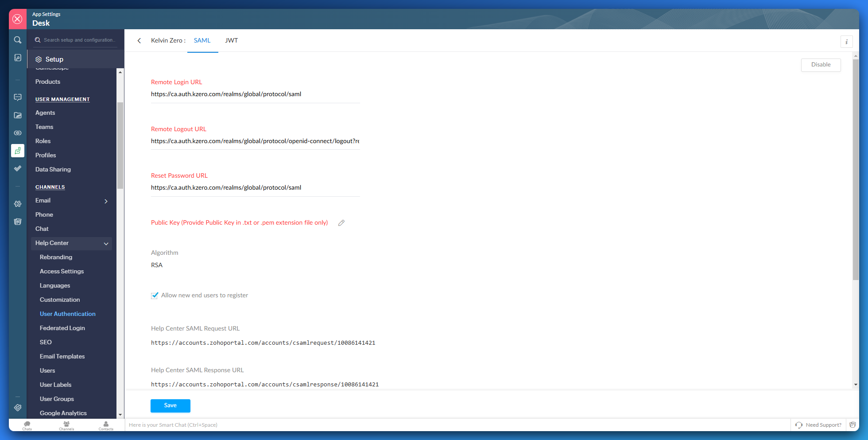Select the highlighted green Desk app icon

coord(18,151)
